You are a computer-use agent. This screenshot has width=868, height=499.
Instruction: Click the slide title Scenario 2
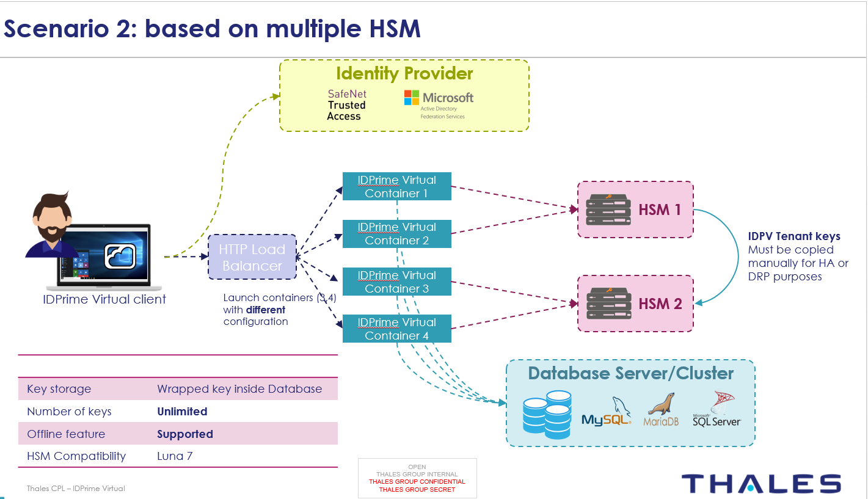[x=213, y=29]
